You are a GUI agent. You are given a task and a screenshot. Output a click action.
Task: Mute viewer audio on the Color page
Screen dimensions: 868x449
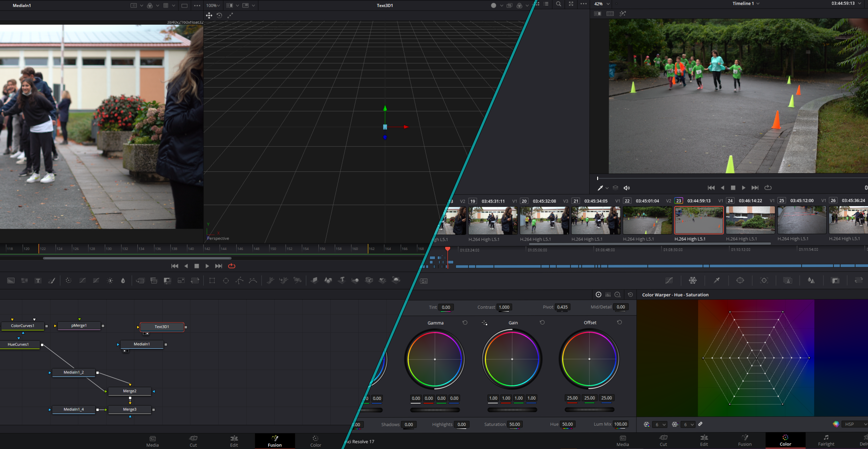tap(627, 187)
